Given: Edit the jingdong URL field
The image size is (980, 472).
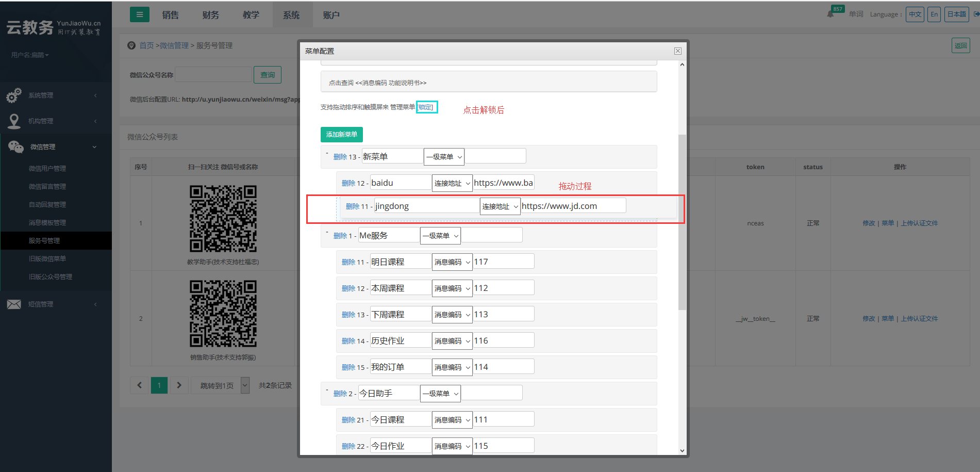Looking at the screenshot, I should point(573,206).
